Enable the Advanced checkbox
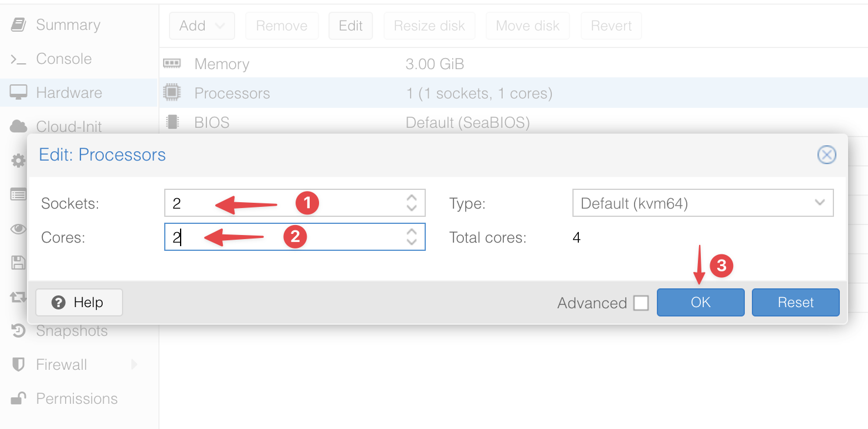868x429 pixels. 641,303
